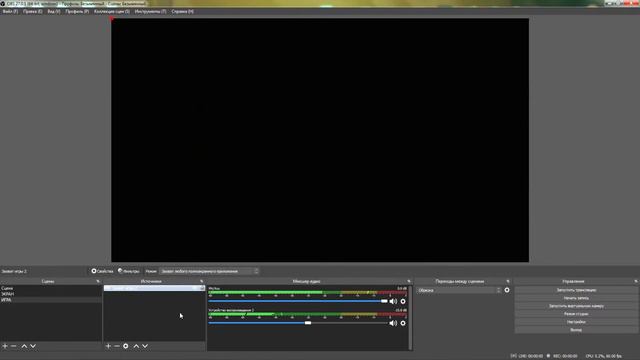Open the Фильтры button in source toolbar

coord(129,271)
